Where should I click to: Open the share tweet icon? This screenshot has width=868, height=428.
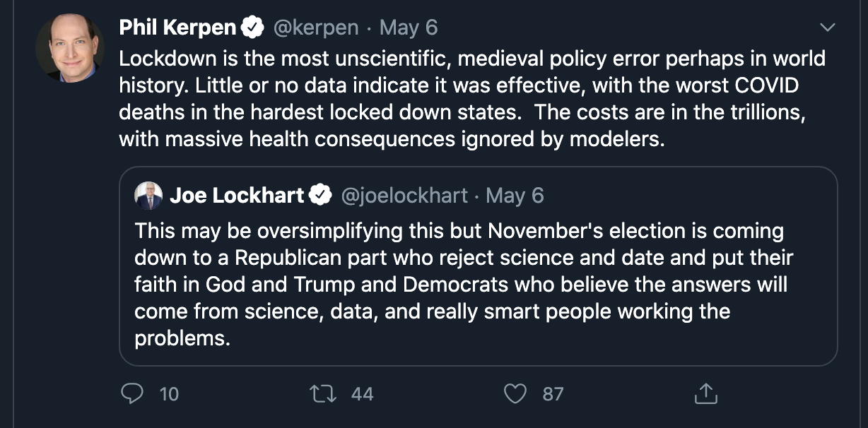pos(706,393)
